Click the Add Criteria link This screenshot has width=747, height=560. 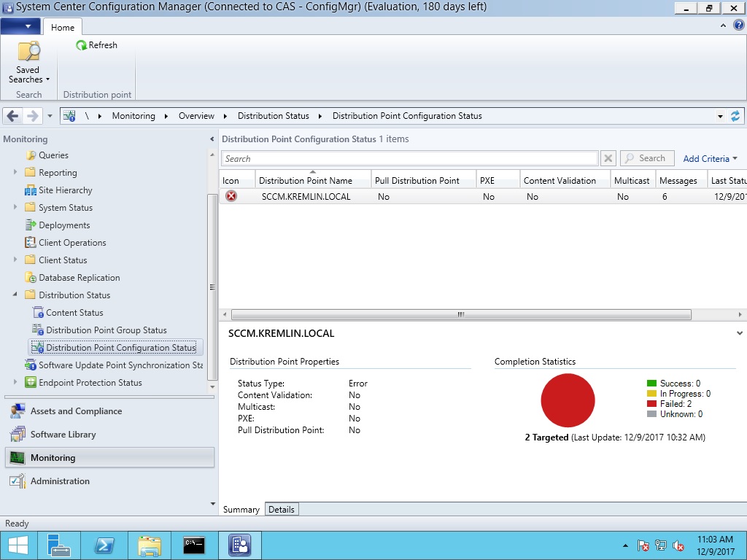tap(710, 158)
